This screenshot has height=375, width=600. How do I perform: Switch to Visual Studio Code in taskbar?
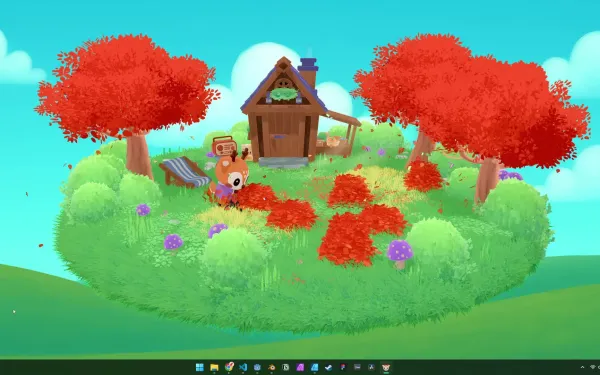243,367
